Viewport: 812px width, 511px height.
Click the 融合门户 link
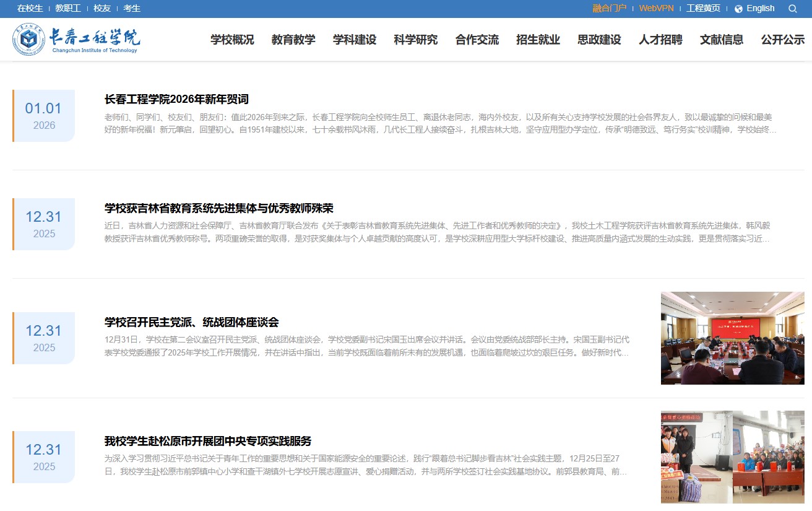[609, 8]
